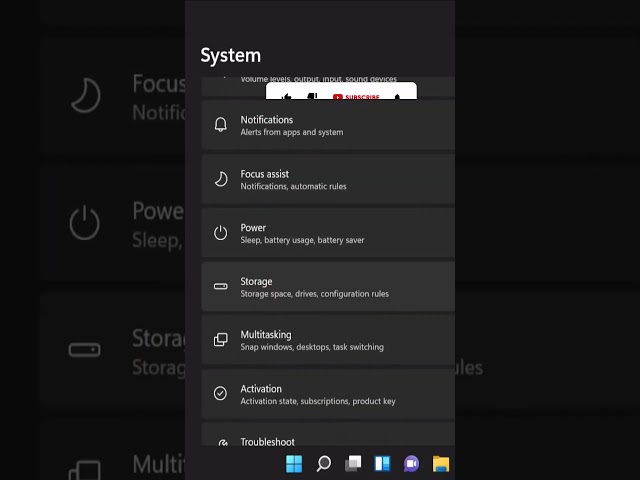Click 'Sleep, battery usage, battery saver' text
This screenshot has width=640, height=480.
pos(302,240)
